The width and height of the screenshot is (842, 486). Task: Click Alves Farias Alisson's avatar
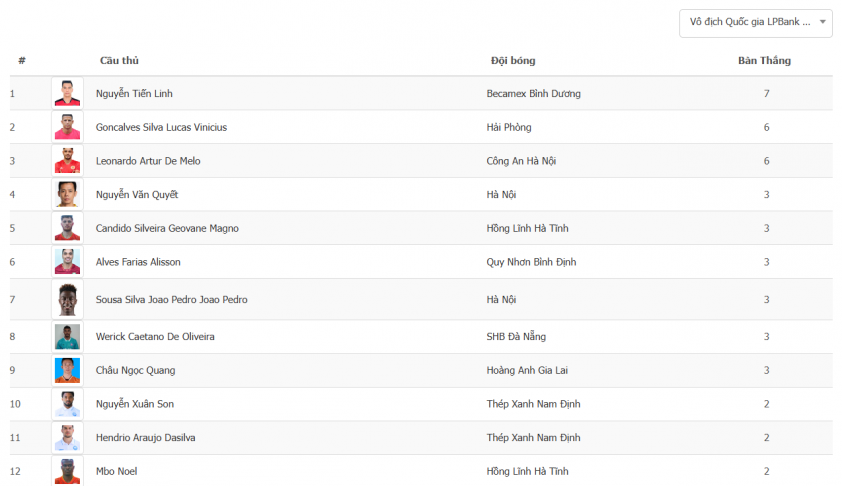tap(67, 262)
